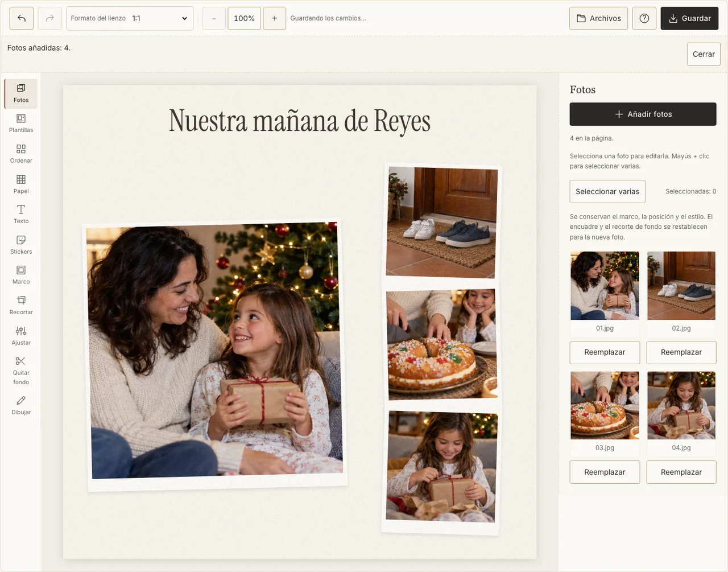Toggle Seleccionar varias mode
728x572 pixels.
point(607,191)
